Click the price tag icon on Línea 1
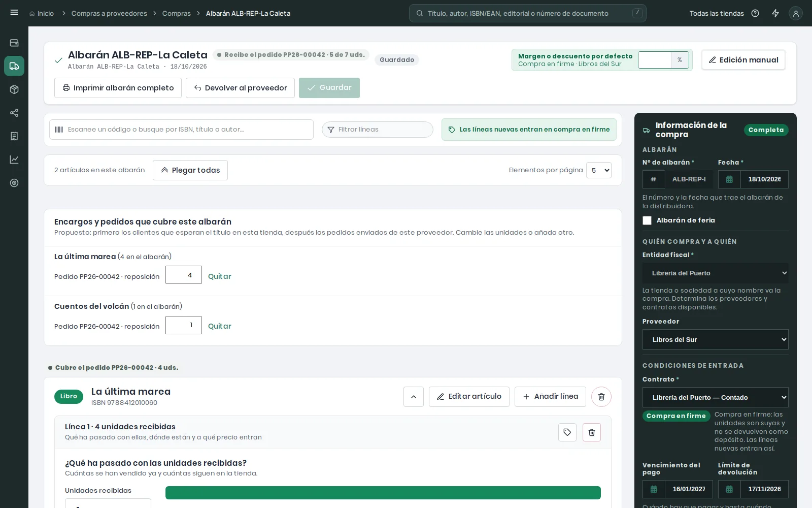 567,432
